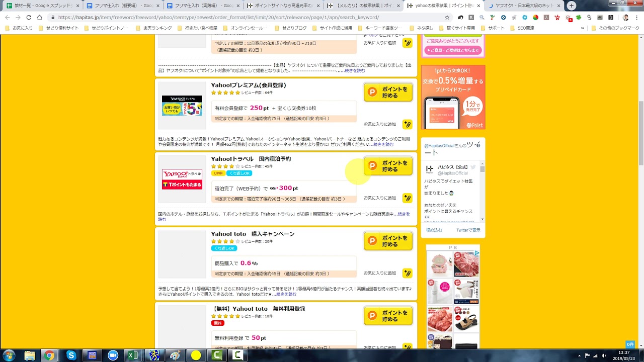This screenshot has width=644, height=362.
Task: Open せどり便利サイト bookmark folder
Action: pyautogui.click(x=58, y=28)
